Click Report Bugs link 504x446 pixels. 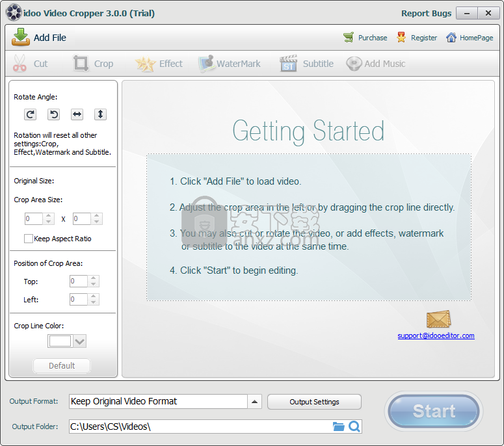click(x=426, y=13)
